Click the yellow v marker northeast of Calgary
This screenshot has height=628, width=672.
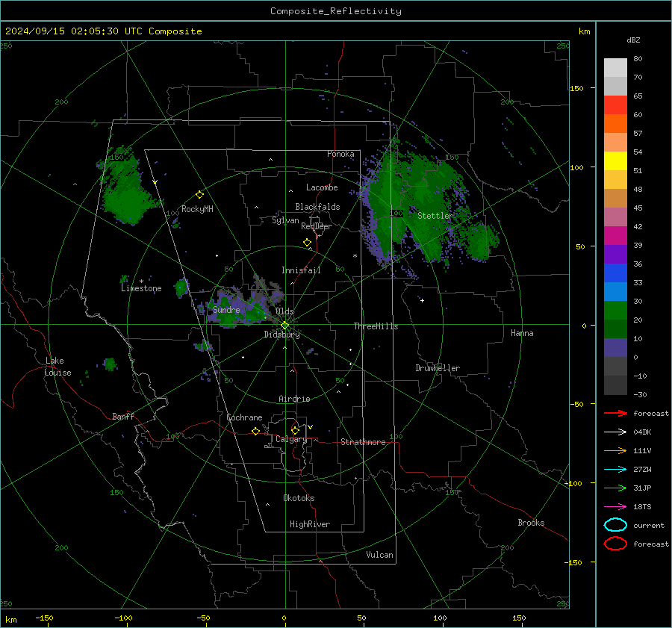[x=311, y=427]
